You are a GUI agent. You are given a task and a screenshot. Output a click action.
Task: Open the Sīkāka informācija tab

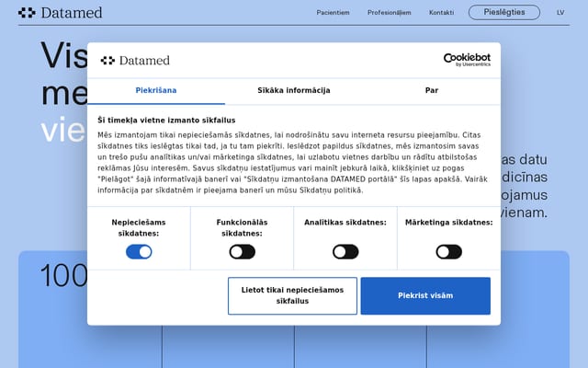294,90
